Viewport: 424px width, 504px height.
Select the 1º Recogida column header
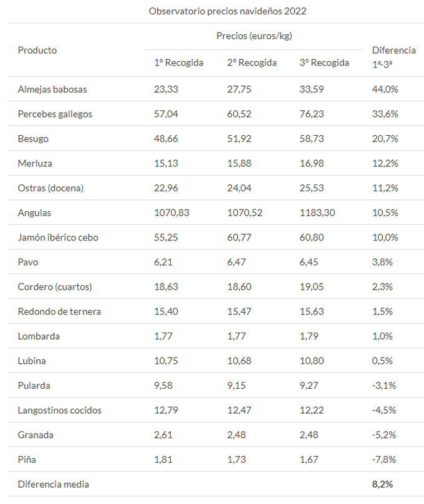click(x=179, y=63)
